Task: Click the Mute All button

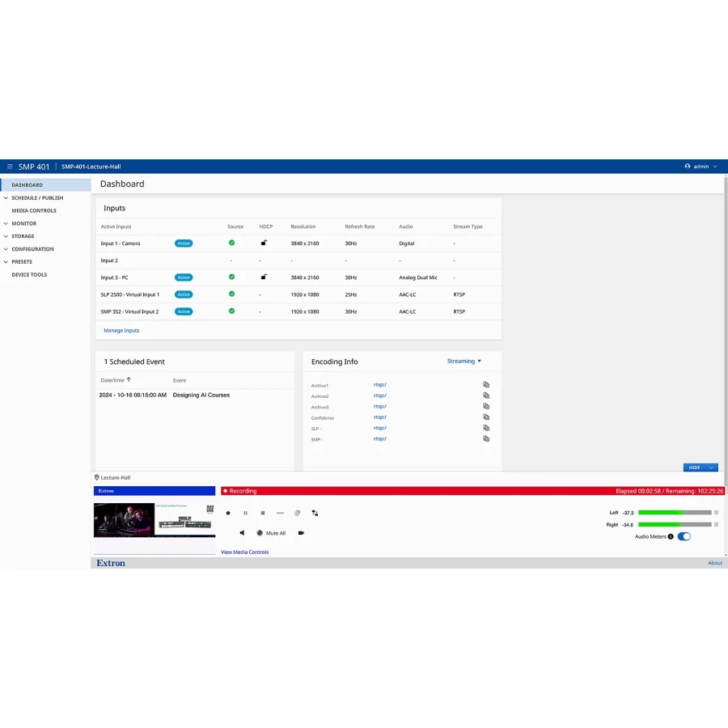Action: pyautogui.click(x=271, y=533)
